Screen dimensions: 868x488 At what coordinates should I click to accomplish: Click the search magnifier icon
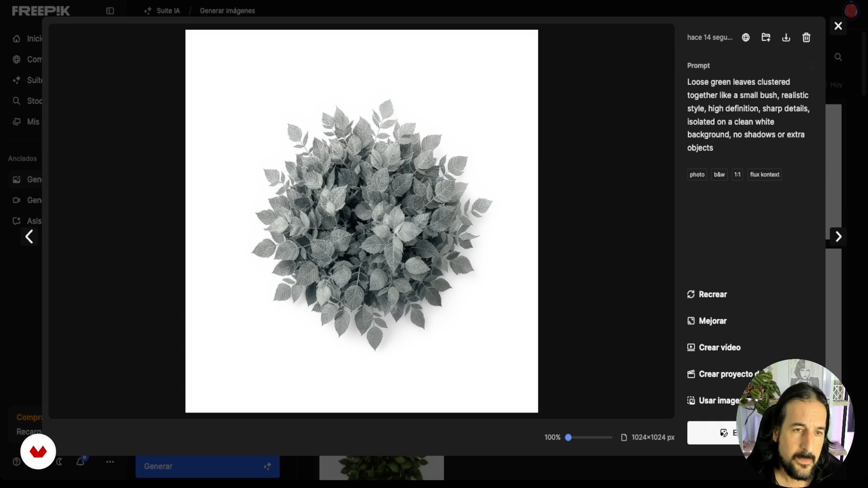click(x=838, y=57)
